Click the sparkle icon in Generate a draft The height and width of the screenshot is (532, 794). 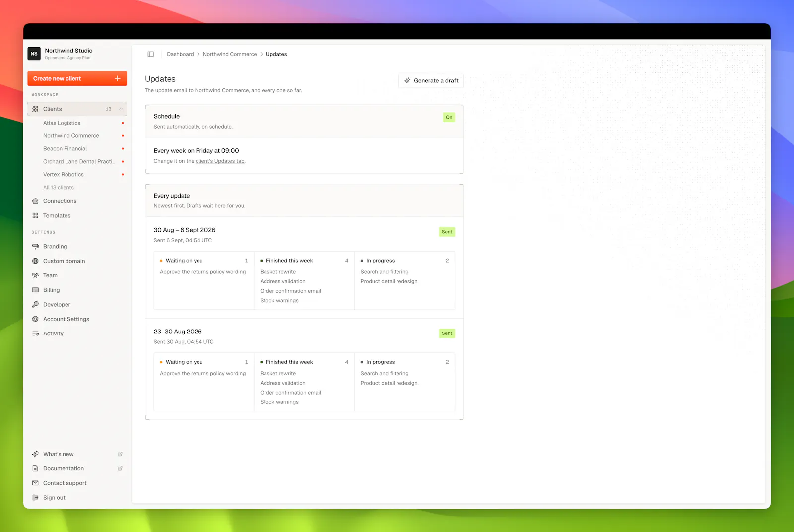tap(407, 81)
